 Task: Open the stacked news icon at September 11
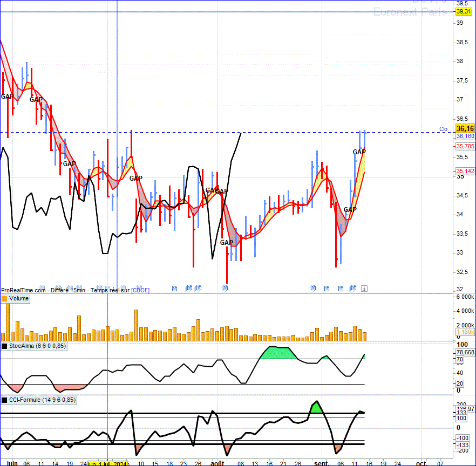[x=353, y=288]
